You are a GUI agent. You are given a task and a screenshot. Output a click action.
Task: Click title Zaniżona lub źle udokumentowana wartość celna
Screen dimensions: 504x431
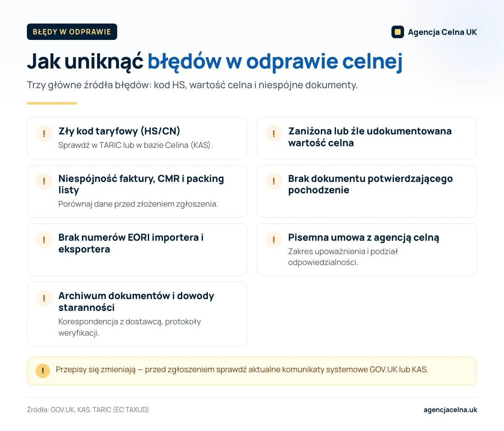(370, 137)
